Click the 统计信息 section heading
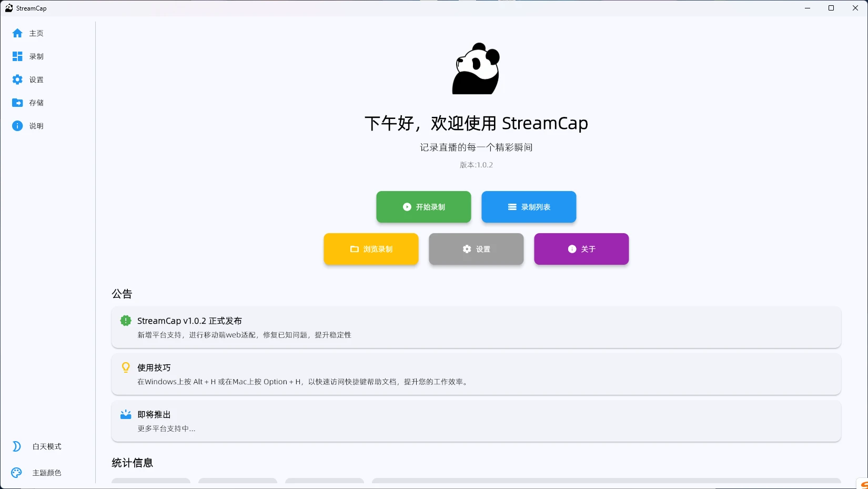This screenshot has height=489, width=868. click(133, 463)
